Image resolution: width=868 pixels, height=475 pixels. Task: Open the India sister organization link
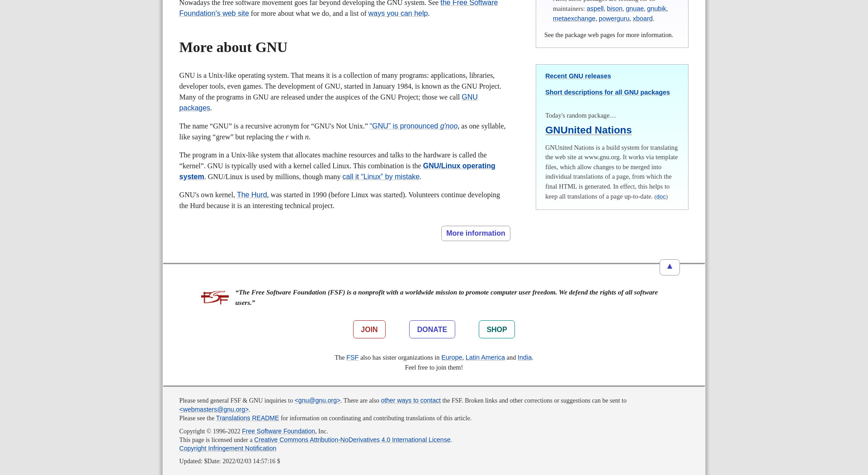(x=524, y=357)
